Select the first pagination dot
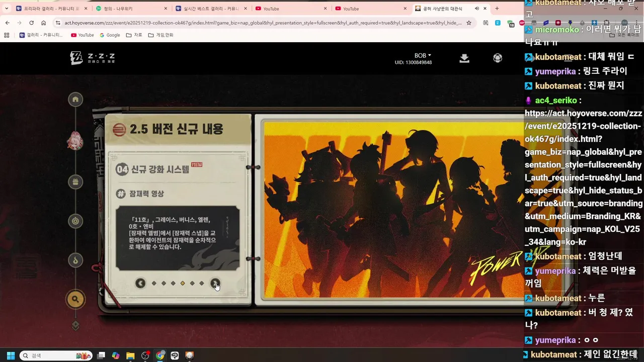This screenshot has height=362, width=644. pyautogui.click(x=154, y=284)
